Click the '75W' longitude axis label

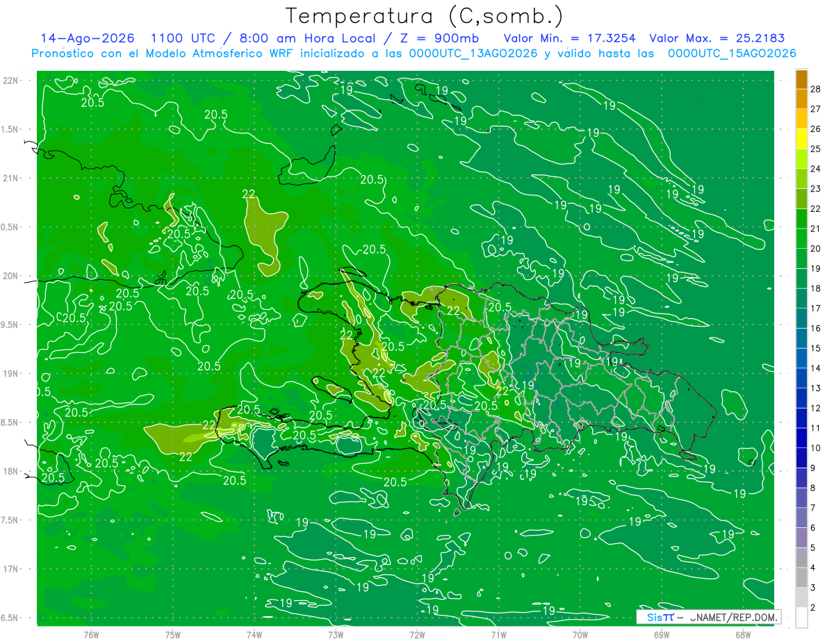173,635
